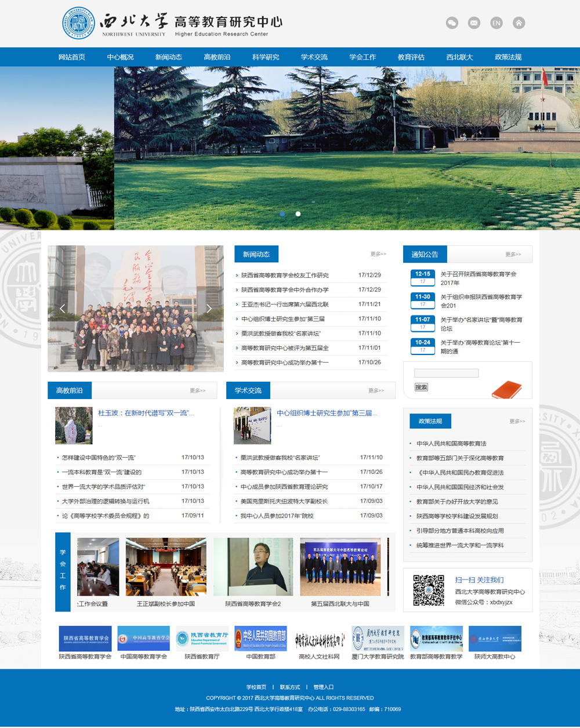Open the email envelope icon
Screen dimensions: 580x728
tap(474, 23)
